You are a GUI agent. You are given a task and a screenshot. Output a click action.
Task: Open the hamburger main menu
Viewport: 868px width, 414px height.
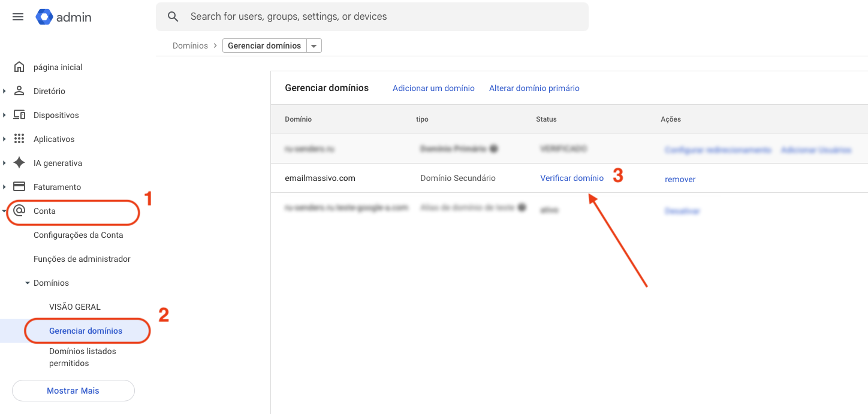tap(18, 17)
